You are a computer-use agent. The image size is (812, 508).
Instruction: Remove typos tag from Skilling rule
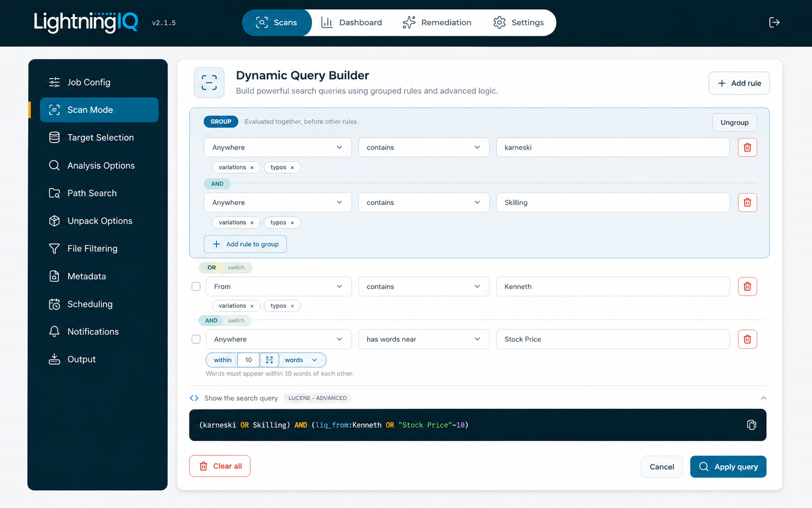pyautogui.click(x=292, y=223)
